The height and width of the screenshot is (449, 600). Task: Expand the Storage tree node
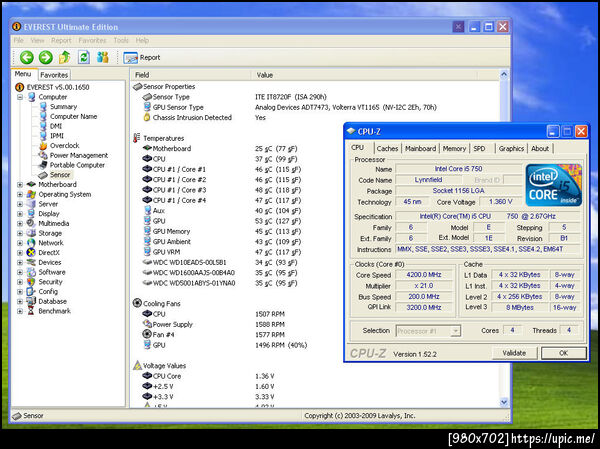(x=20, y=233)
